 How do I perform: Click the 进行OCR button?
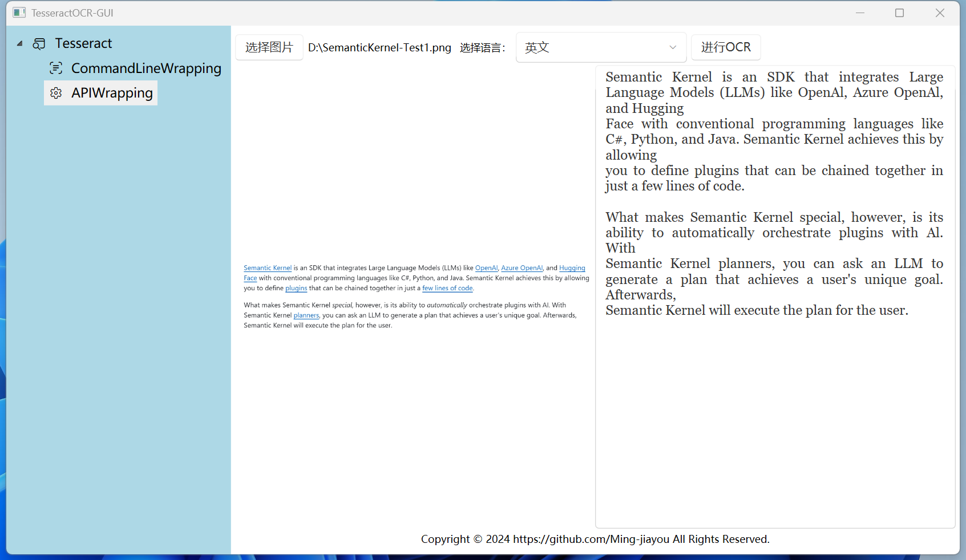click(726, 47)
